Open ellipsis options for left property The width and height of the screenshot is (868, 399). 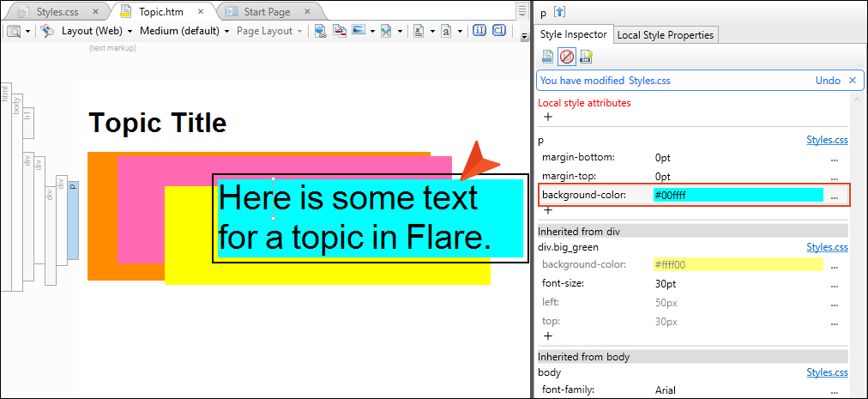coord(835,304)
